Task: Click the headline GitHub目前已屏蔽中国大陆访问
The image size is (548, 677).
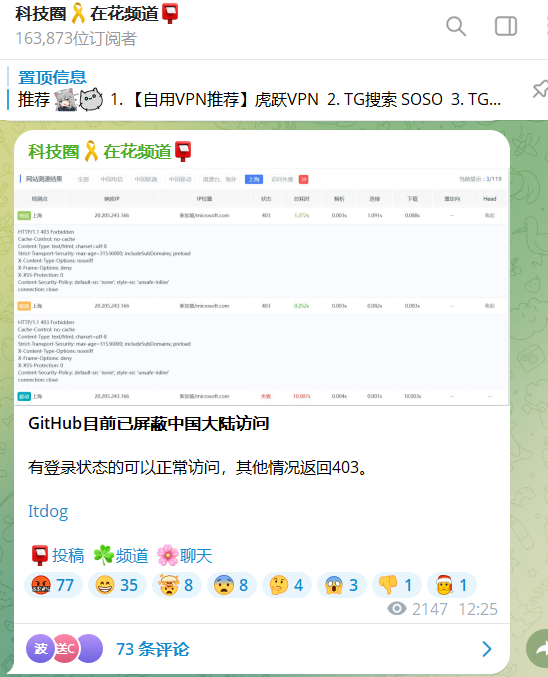Action: click(x=149, y=424)
